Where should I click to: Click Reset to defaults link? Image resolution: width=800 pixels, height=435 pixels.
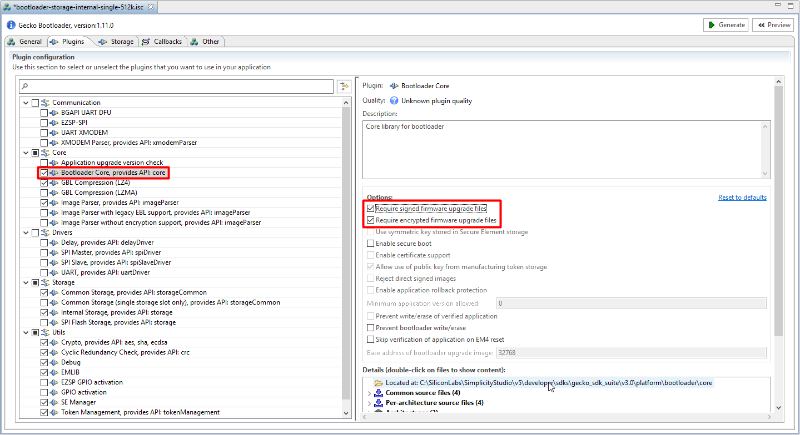(x=742, y=197)
